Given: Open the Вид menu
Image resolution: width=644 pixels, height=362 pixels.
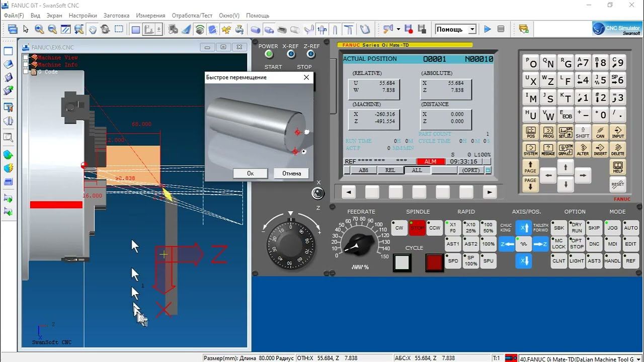Looking at the screenshot, I should 35,16.
